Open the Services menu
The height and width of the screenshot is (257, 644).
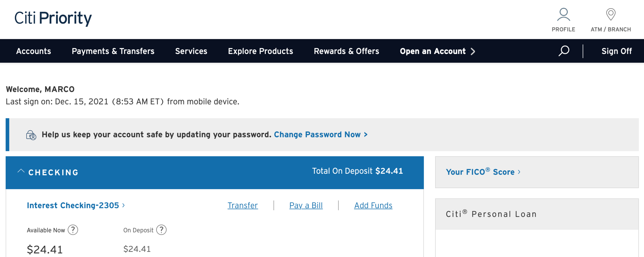coord(191,51)
